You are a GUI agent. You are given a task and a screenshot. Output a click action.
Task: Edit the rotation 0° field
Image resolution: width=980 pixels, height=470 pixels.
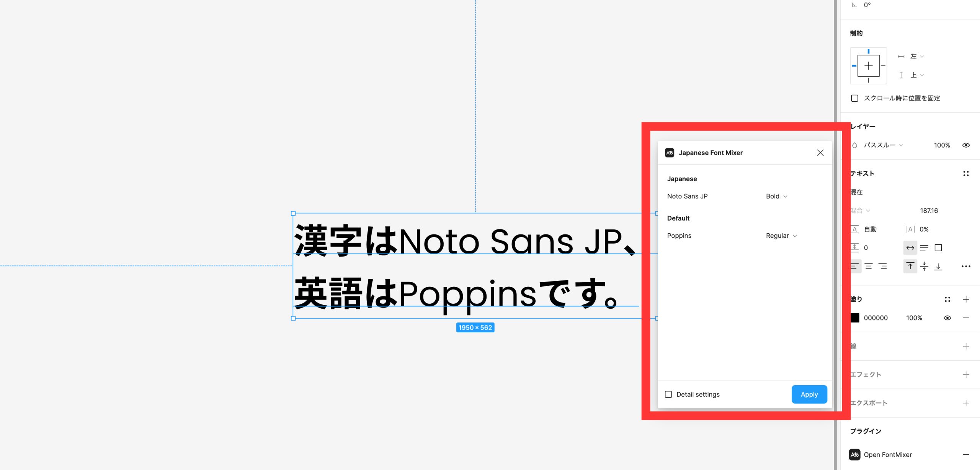pos(867,5)
